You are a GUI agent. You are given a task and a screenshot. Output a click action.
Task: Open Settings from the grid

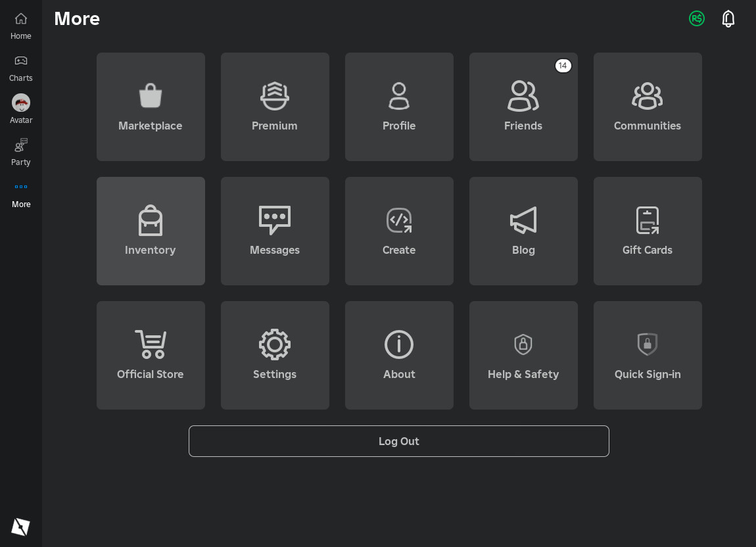[275, 355]
